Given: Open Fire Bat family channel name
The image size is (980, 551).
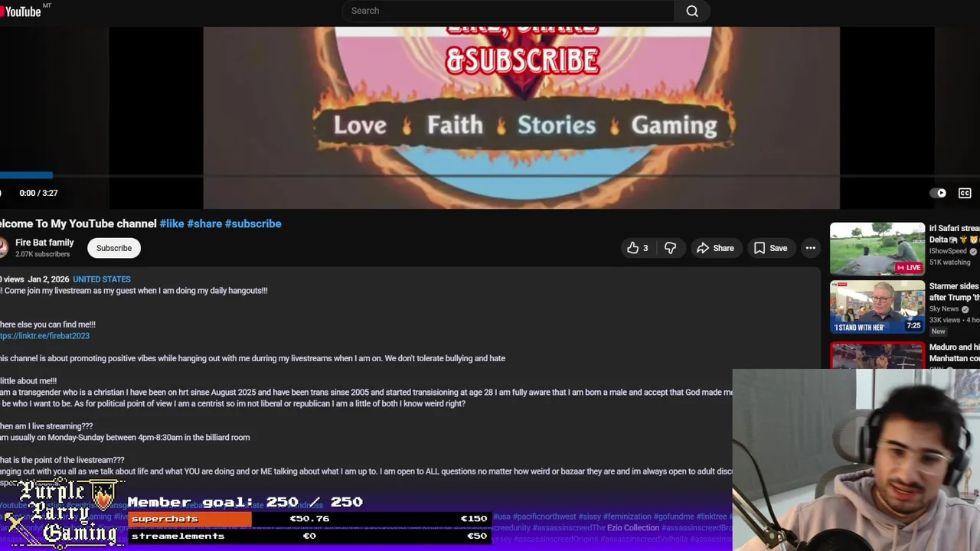Looking at the screenshot, I should (44, 243).
